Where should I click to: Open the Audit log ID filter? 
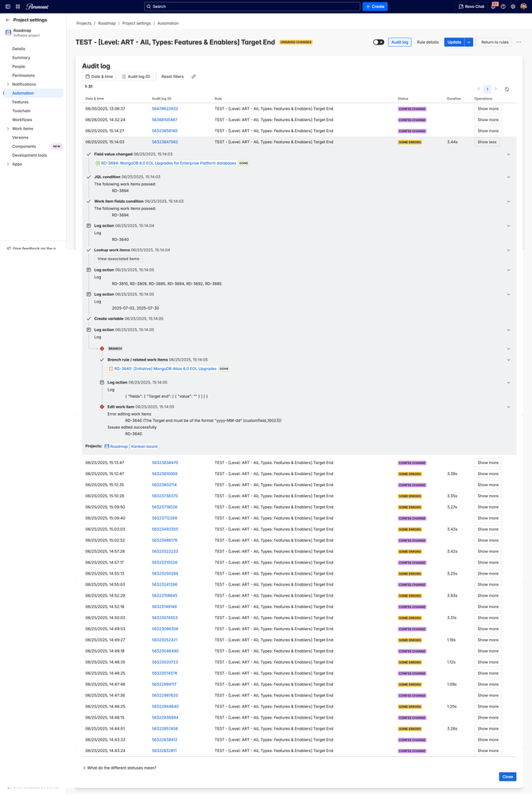pos(136,76)
